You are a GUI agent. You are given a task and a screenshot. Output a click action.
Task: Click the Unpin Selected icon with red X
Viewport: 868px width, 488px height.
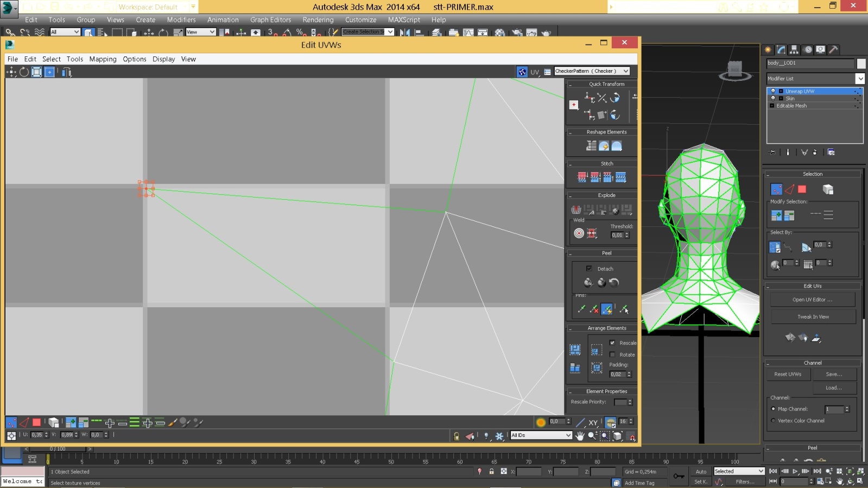(594, 309)
